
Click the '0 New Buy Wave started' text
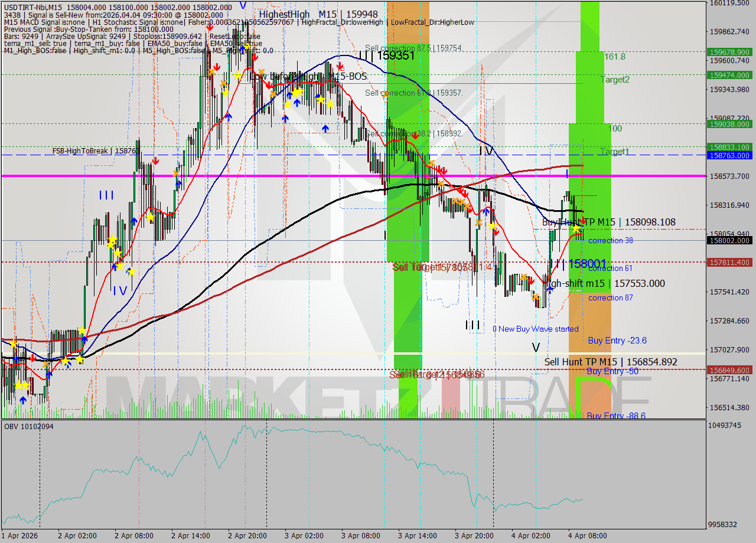(536, 329)
